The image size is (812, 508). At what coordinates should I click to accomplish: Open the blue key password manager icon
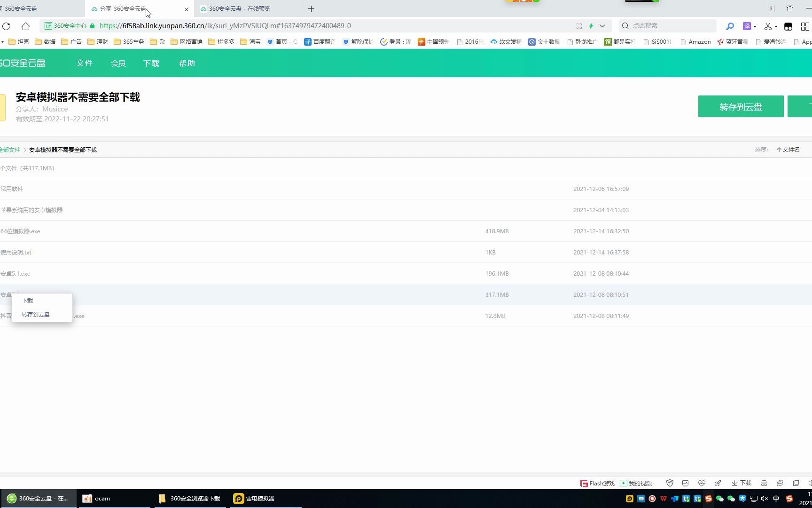tap(730, 26)
